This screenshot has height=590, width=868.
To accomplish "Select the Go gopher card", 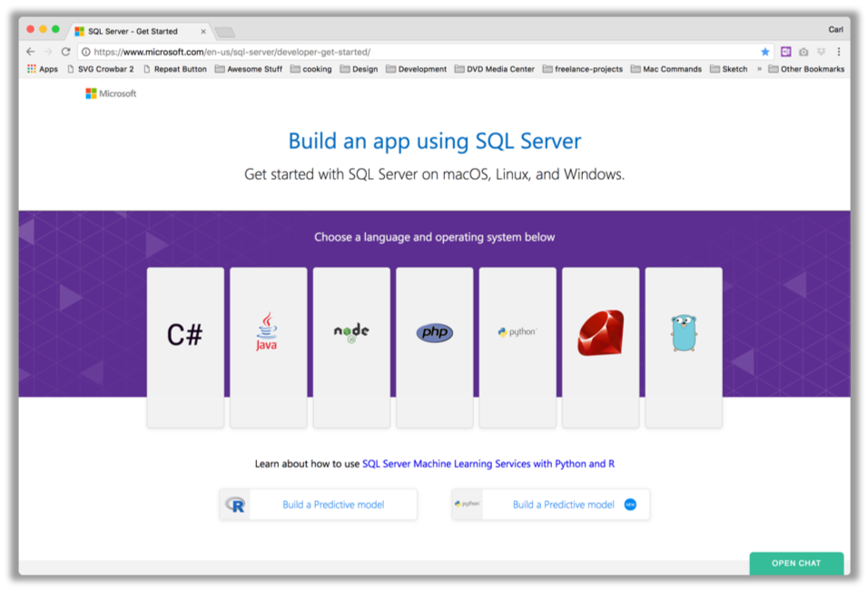I will click(x=684, y=347).
